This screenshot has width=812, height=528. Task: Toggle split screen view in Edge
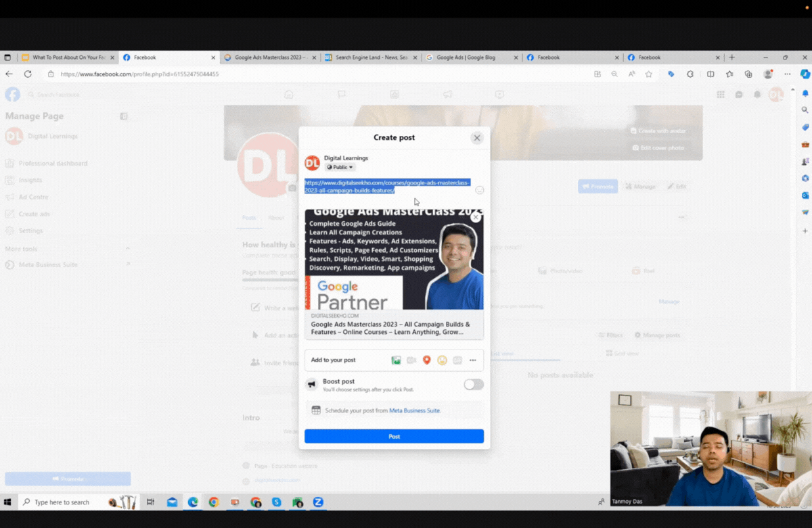point(710,74)
